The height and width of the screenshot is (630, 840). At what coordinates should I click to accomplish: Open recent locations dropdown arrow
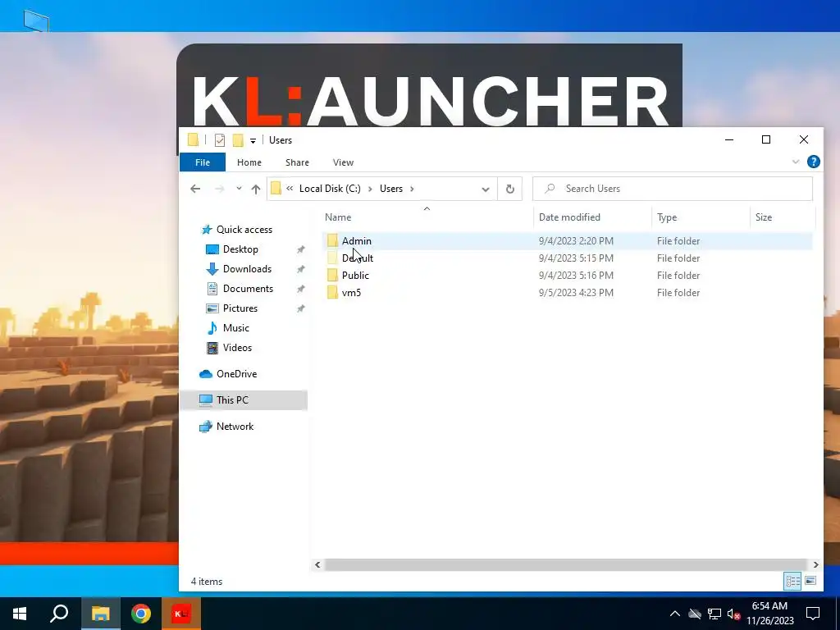coord(239,189)
